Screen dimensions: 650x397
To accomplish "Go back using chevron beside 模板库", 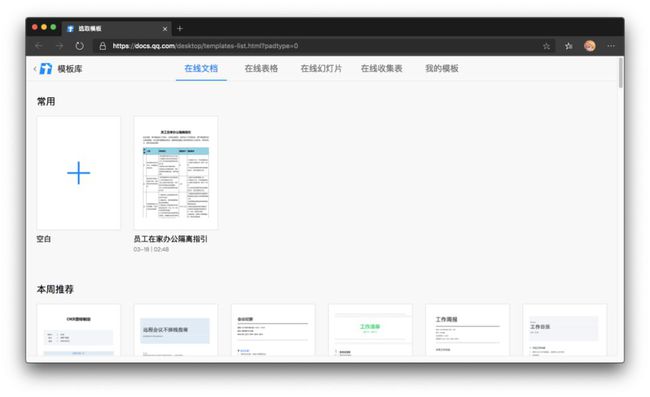I will 35,69.
